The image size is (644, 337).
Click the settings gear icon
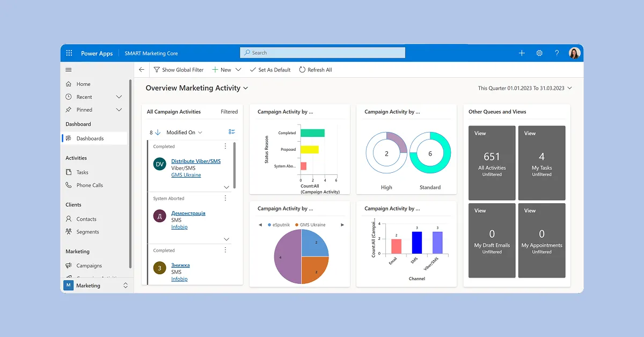click(x=539, y=53)
